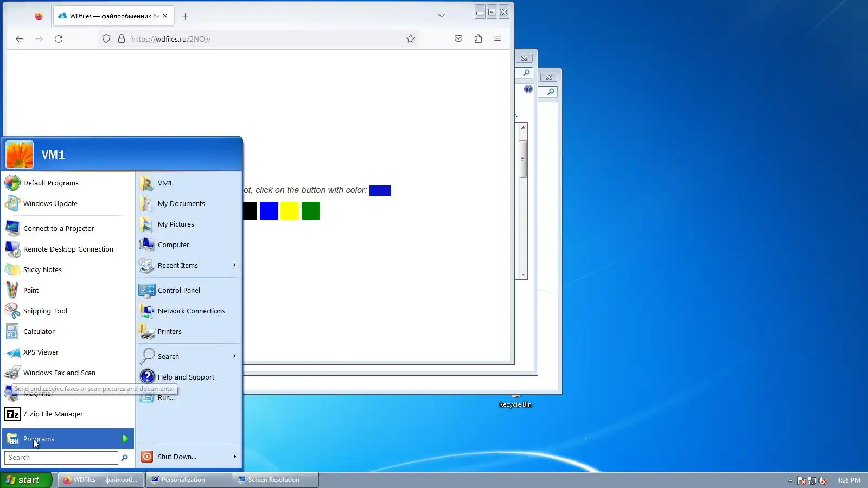868x488 pixels.
Task: Expand the Search submenu in Start menu
Action: click(x=188, y=356)
